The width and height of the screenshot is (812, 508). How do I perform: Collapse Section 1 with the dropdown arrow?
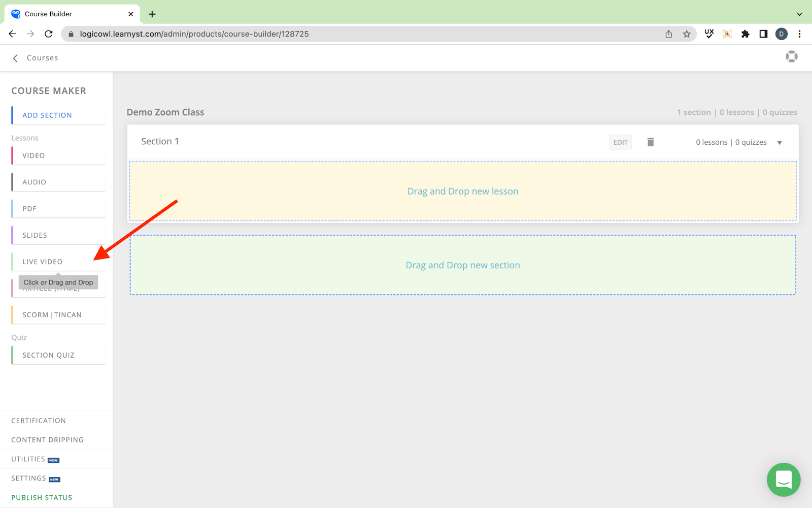(780, 143)
